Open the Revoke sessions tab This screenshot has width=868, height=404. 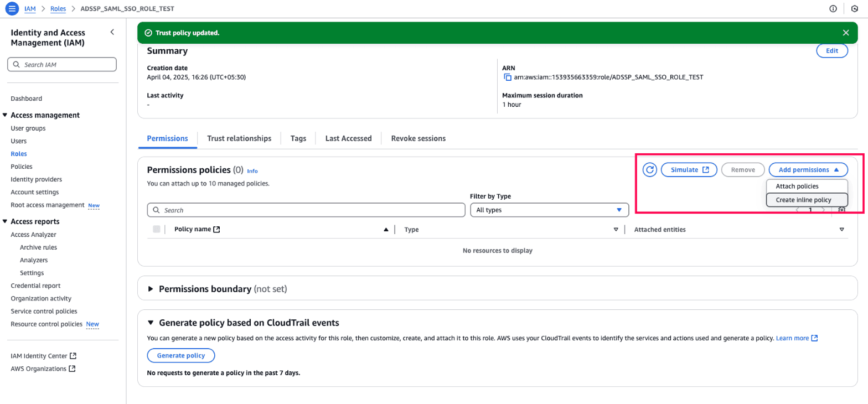pos(418,138)
